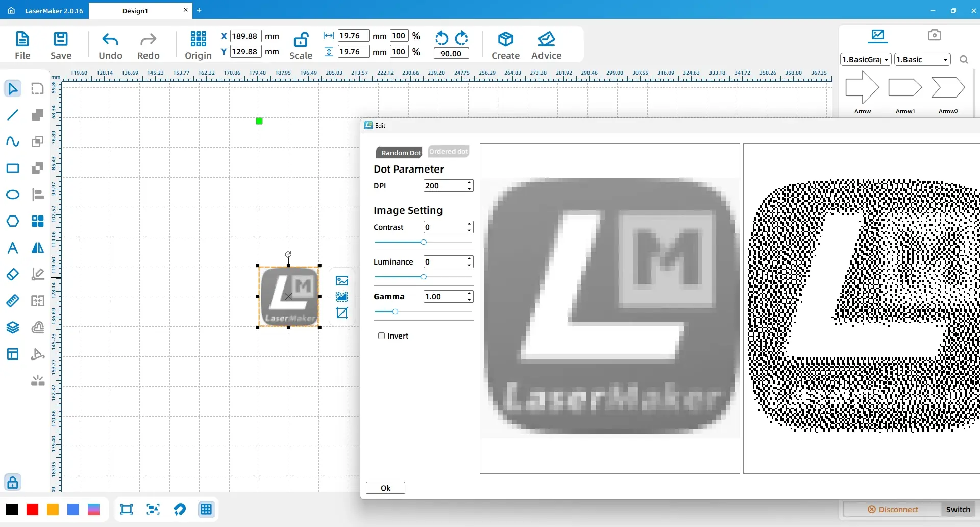This screenshot has height=527, width=980.
Task: Click the Contrast slider handle
Action: coord(424,242)
